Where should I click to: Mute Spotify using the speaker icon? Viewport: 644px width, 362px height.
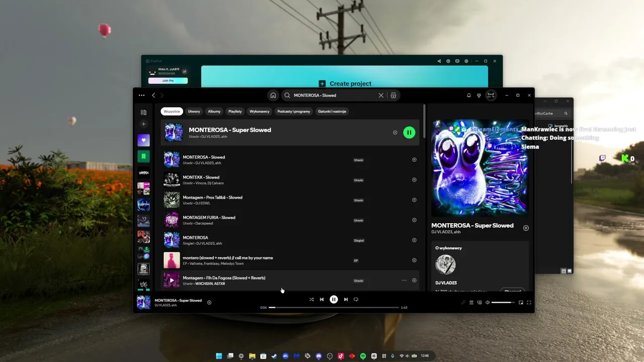click(x=488, y=303)
